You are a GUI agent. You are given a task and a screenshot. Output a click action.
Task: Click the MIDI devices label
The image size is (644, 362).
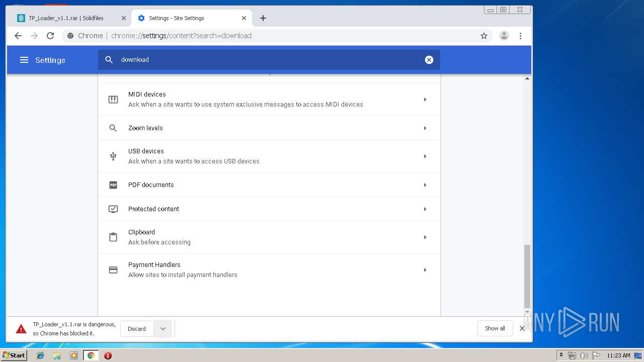click(x=147, y=94)
